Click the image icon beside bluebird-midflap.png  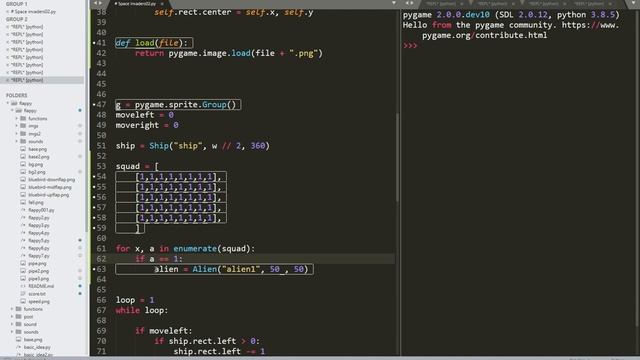[x=23, y=187]
